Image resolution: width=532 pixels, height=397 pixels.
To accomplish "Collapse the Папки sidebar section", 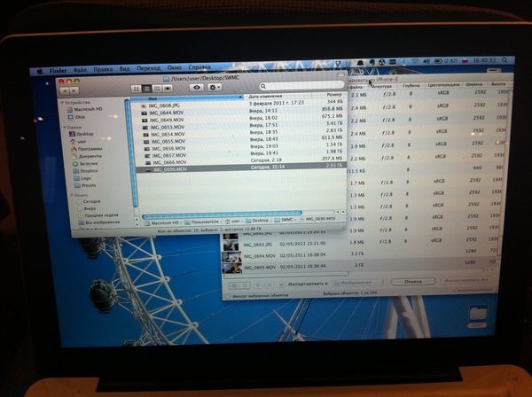I will tap(65, 127).
